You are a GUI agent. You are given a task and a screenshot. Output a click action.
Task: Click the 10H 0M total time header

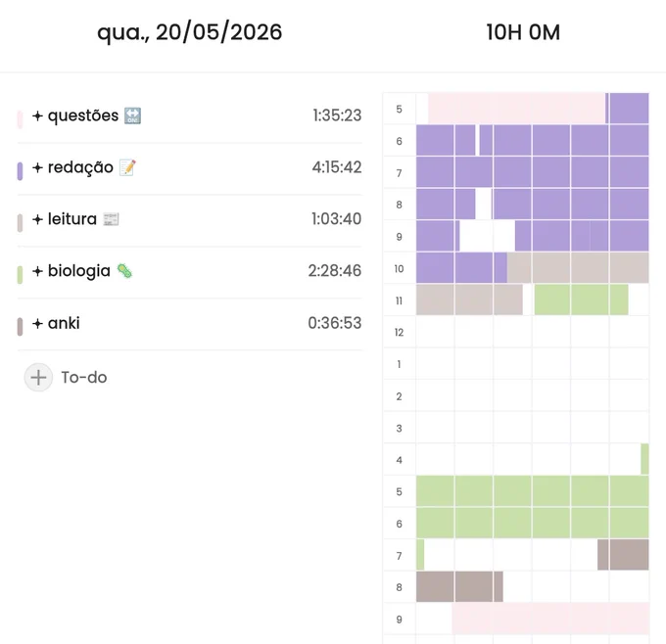click(523, 32)
